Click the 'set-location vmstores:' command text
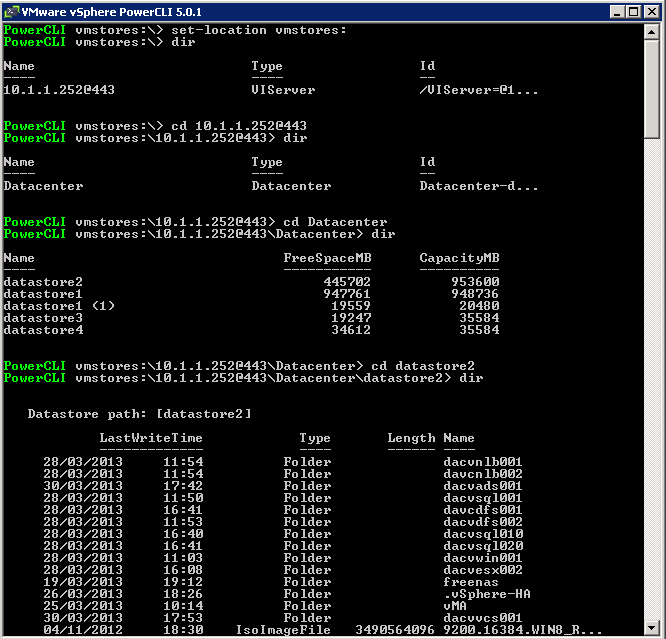This screenshot has width=666, height=639. point(259,30)
